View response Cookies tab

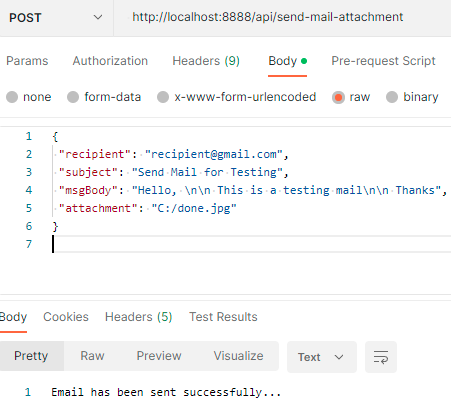pos(66,317)
